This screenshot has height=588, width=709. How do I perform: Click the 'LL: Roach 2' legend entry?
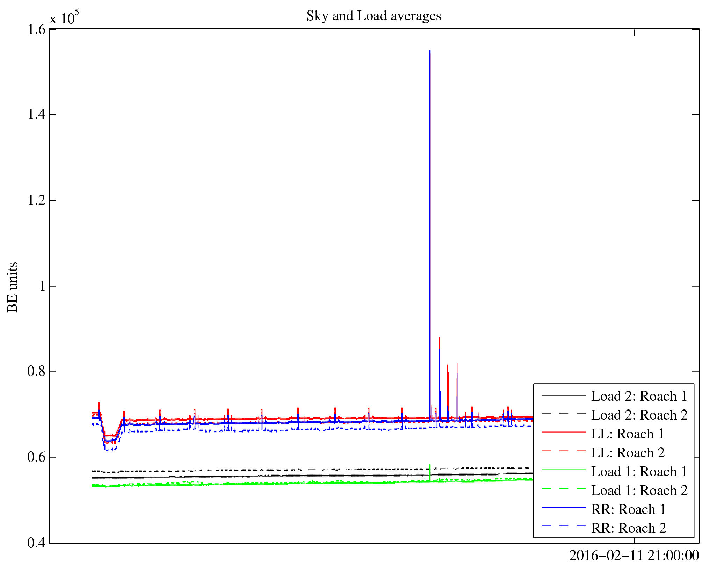point(628,453)
